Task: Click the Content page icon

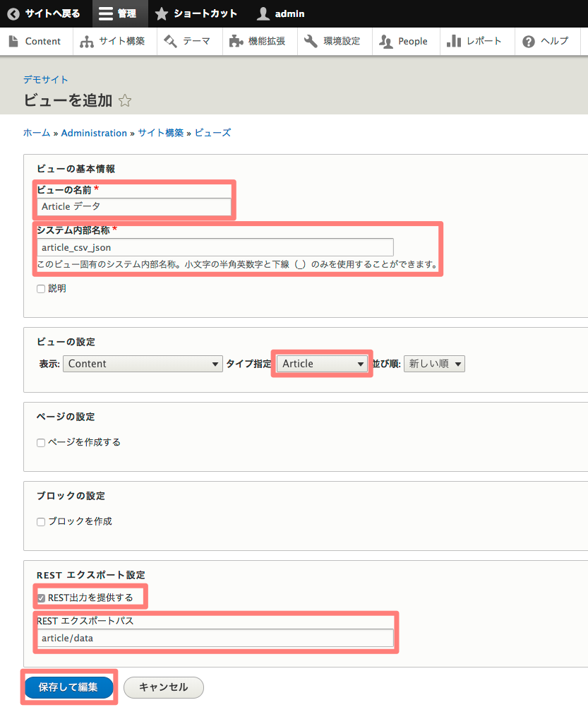Action: tap(13, 41)
